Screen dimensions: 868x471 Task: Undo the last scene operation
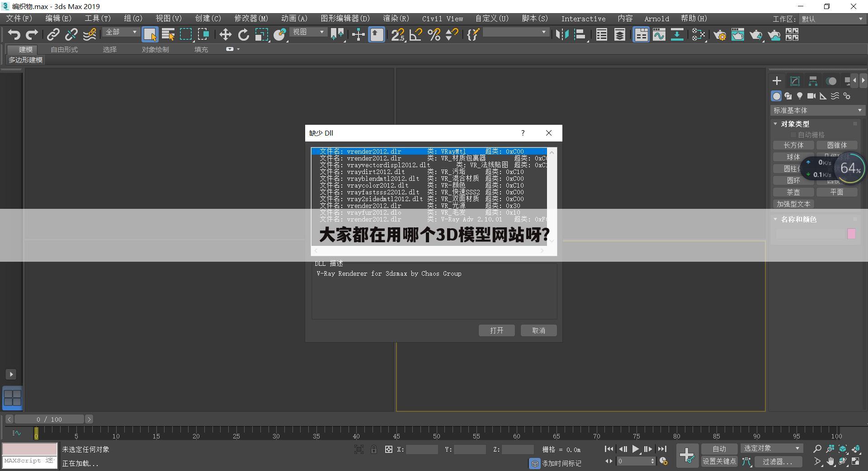[14, 34]
